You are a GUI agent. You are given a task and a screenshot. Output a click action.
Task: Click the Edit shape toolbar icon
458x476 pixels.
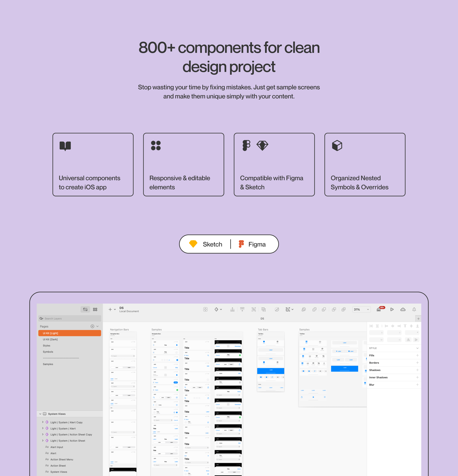click(x=277, y=309)
